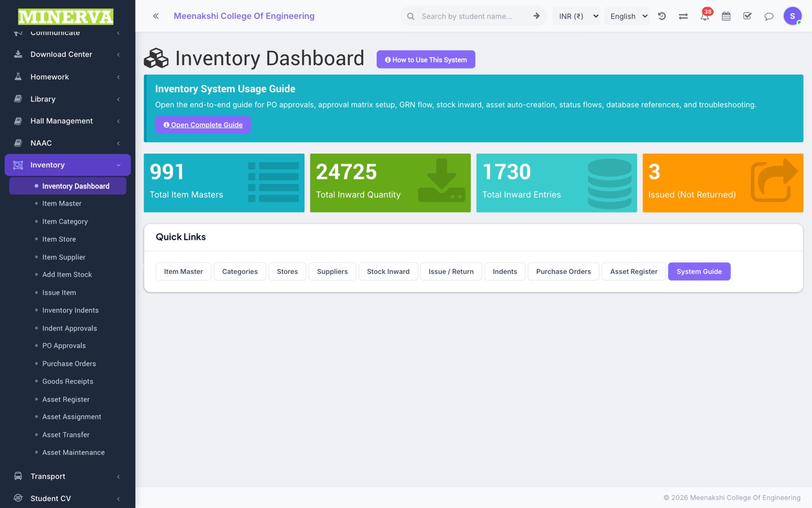Open Add Item Stock in sidebar
This screenshot has width=812, height=508.
(67, 275)
